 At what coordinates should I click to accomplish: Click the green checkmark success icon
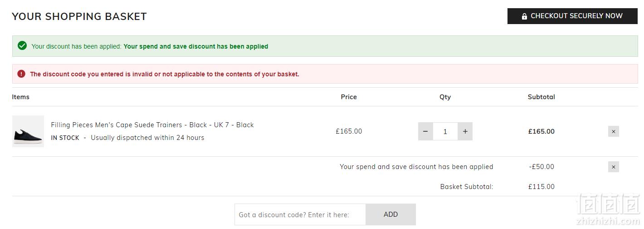click(x=22, y=46)
